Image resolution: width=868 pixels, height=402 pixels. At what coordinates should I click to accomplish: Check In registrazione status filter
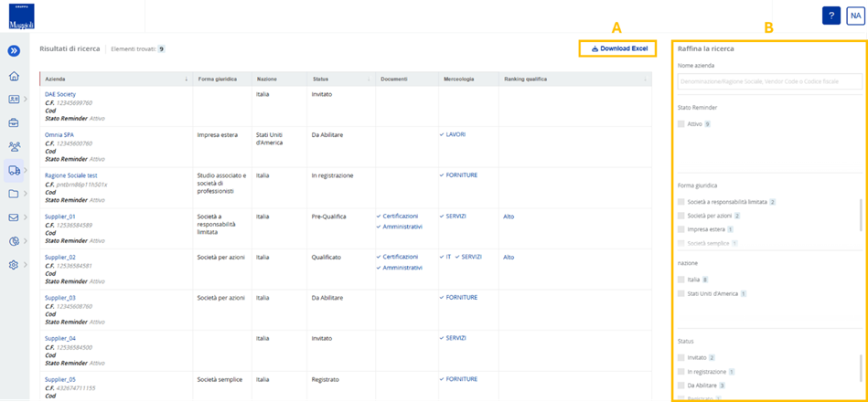pyautogui.click(x=680, y=372)
